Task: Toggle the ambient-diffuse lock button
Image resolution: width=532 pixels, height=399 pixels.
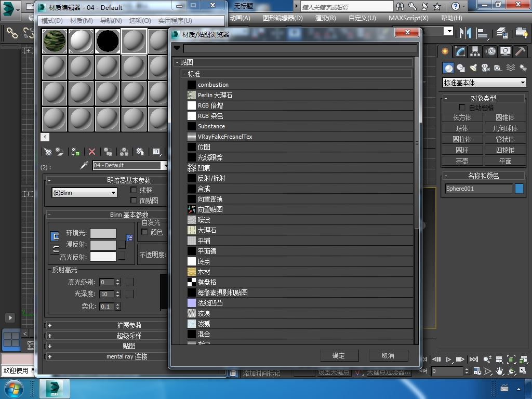Action: 129,238
